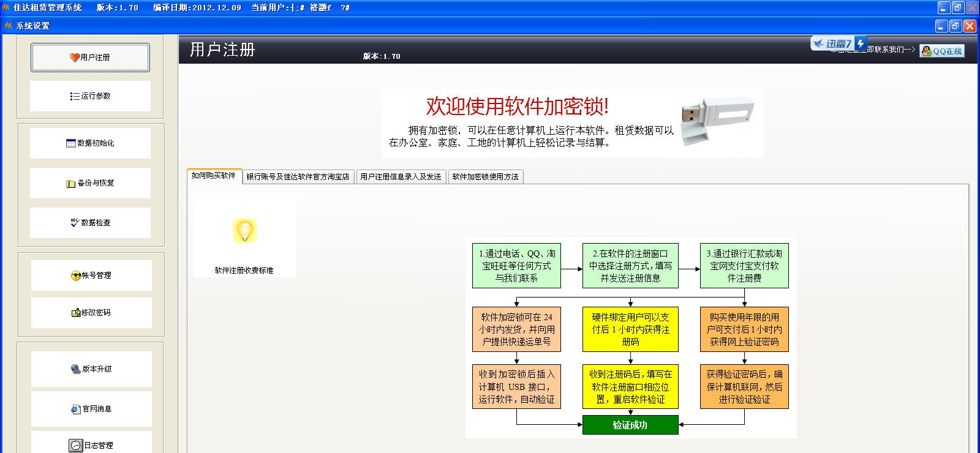Open the 软件加密锁使用方法 tab
This screenshot has height=453, width=980.
point(486,177)
